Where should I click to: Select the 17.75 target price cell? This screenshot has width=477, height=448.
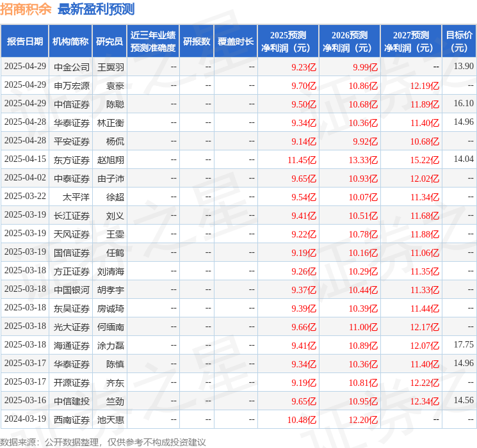[x=463, y=345]
